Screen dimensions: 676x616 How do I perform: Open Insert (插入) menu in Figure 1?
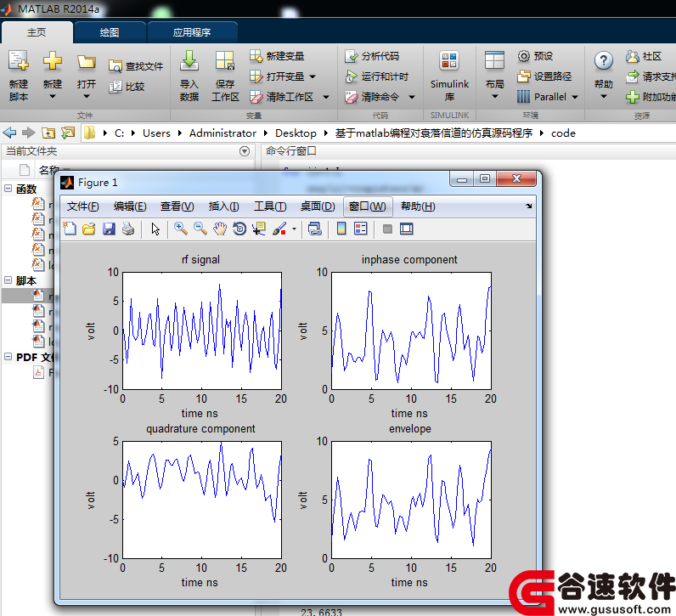point(223,206)
